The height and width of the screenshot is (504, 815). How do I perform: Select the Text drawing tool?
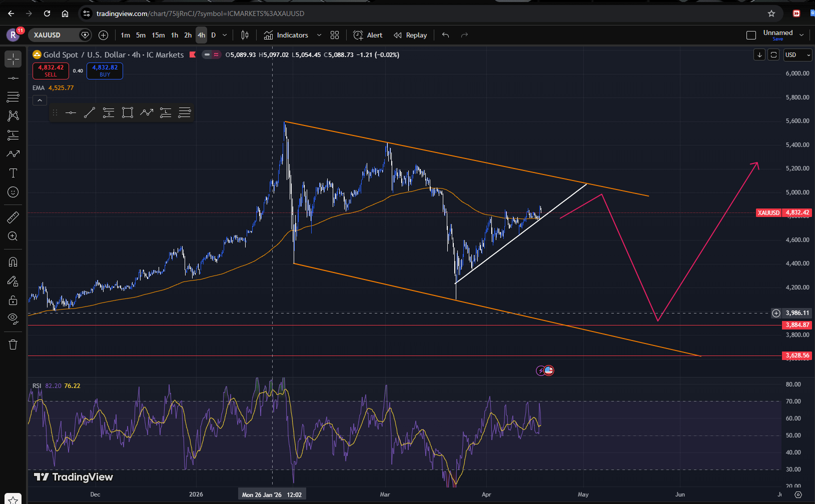[x=13, y=173]
